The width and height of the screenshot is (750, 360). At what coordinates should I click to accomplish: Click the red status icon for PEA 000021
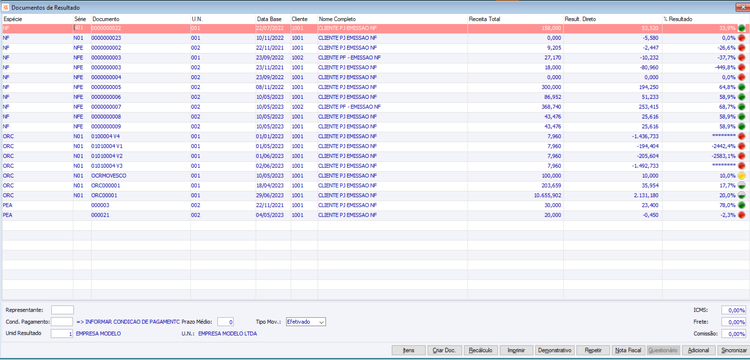pos(741,215)
